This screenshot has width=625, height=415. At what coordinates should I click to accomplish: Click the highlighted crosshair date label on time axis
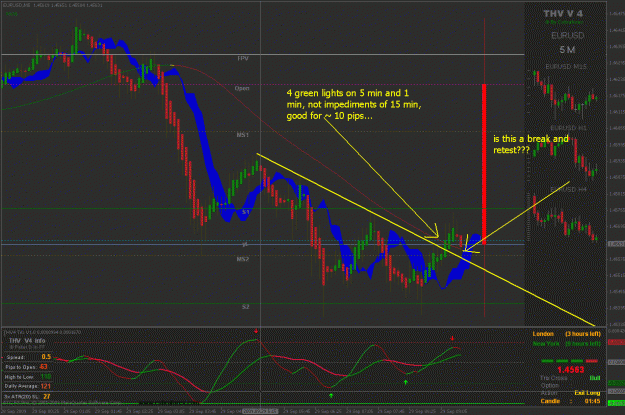260,411
